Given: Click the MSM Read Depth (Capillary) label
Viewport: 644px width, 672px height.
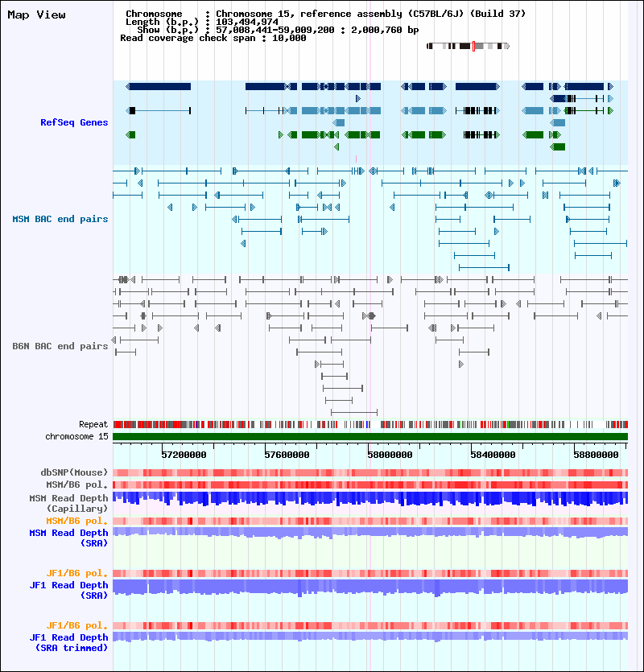Looking at the screenshot, I should coord(68,503).
